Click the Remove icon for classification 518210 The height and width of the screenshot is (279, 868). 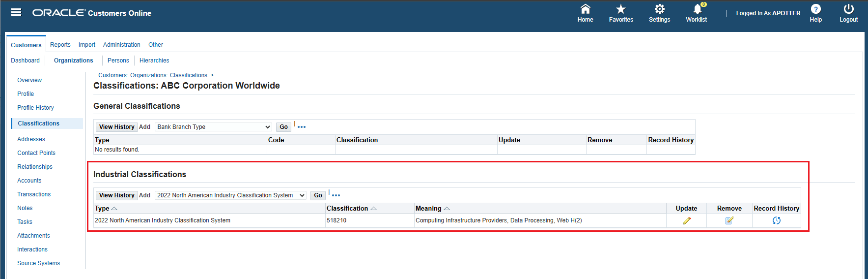pos(729,220)
